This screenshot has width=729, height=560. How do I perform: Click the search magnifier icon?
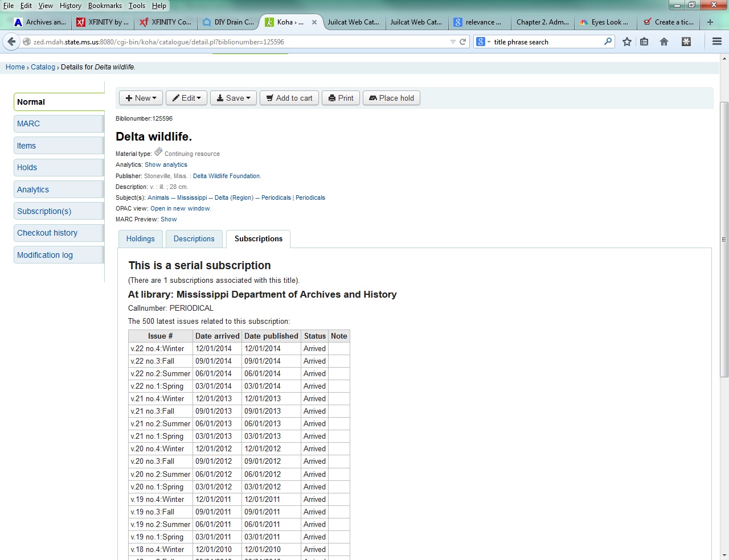pos(608,42)
